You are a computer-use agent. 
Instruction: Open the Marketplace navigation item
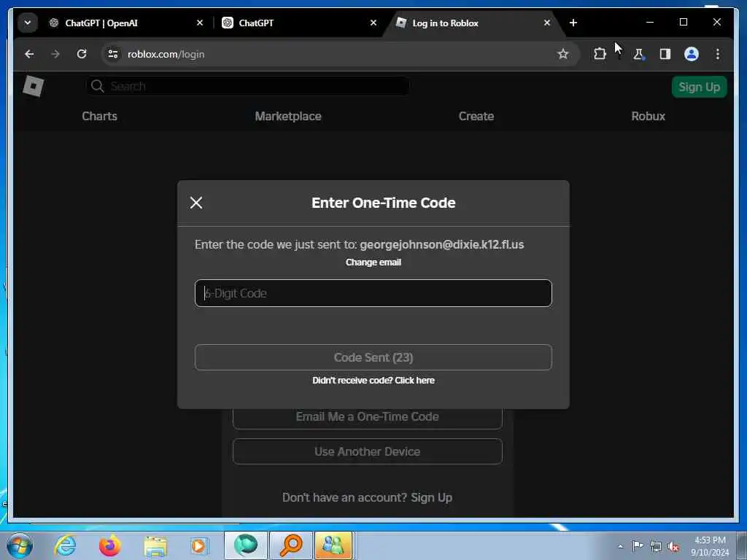pos(287,116)
